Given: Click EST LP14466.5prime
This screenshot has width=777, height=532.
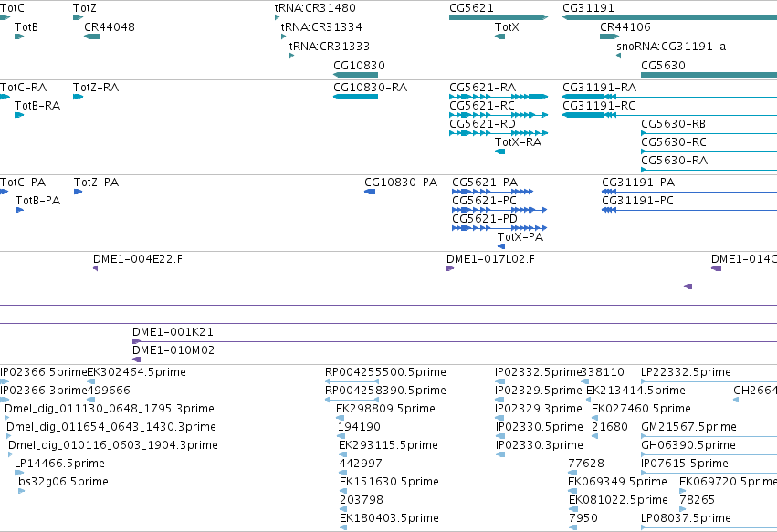Looking at the screenshot, I should click(x=59, y=464).
